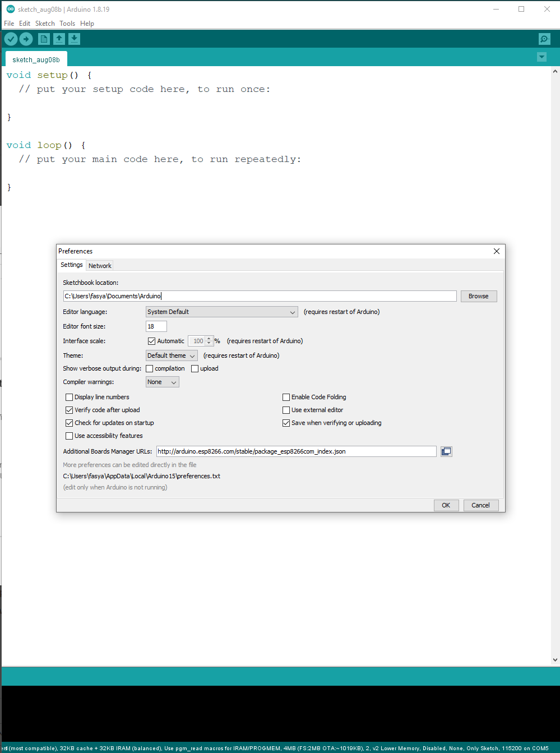Open the Compiler warnings dropdown
The width and height of the screenshot is (560, 753).
[x=163, y=382]
